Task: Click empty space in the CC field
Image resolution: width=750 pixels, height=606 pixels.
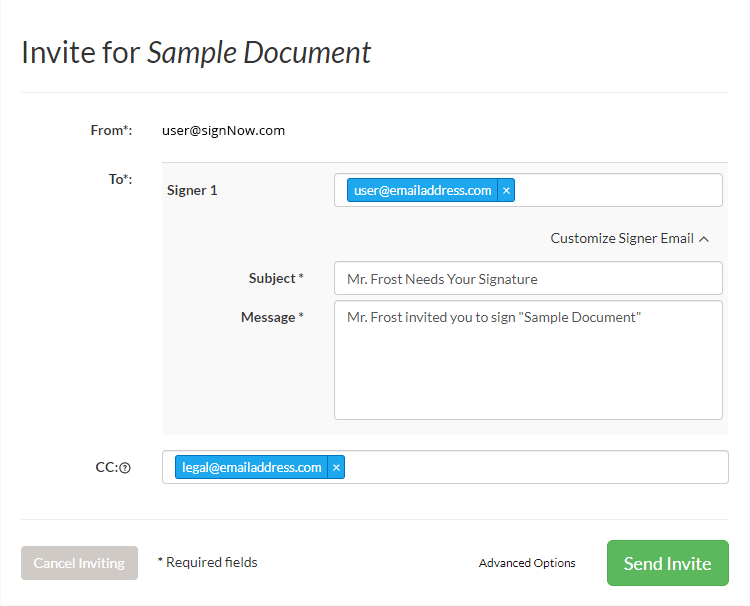Action: tap(535, 467)
